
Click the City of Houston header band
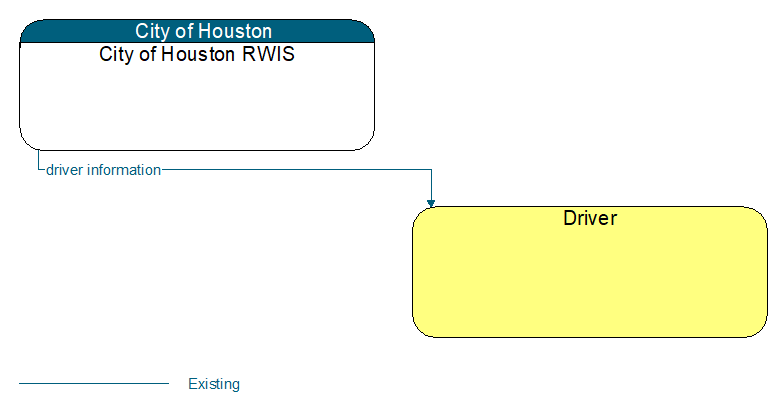click(197, 31)
